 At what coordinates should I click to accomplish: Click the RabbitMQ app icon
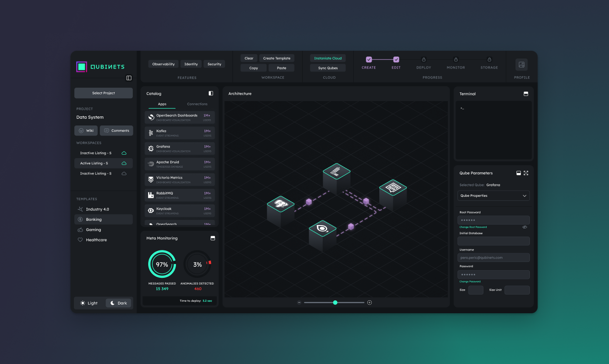coord(151,195)
